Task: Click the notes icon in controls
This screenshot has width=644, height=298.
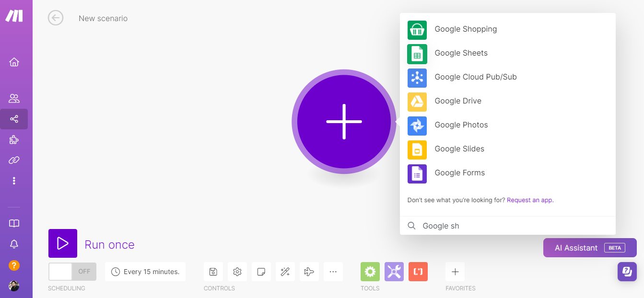Action: point(261,272)
